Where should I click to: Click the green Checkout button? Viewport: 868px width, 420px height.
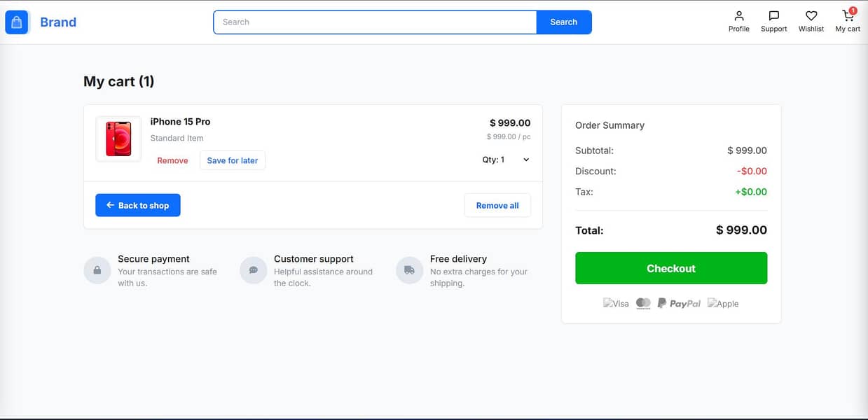click(671, 268)
